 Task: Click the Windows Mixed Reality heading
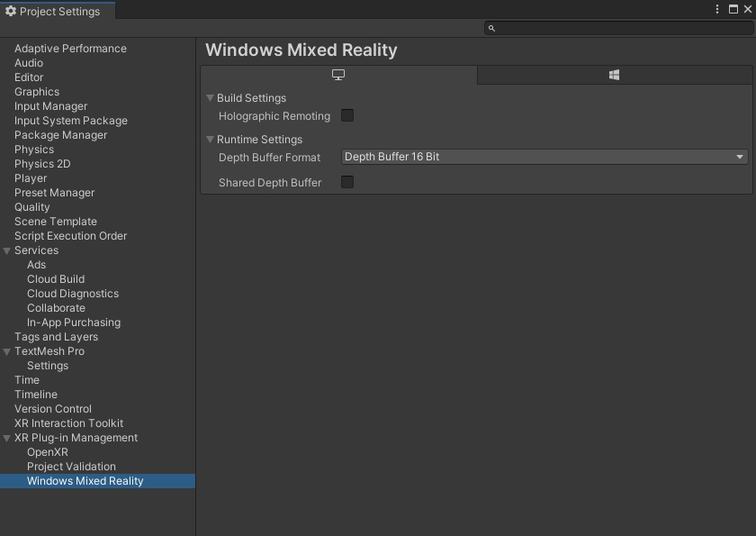[301, 50]
